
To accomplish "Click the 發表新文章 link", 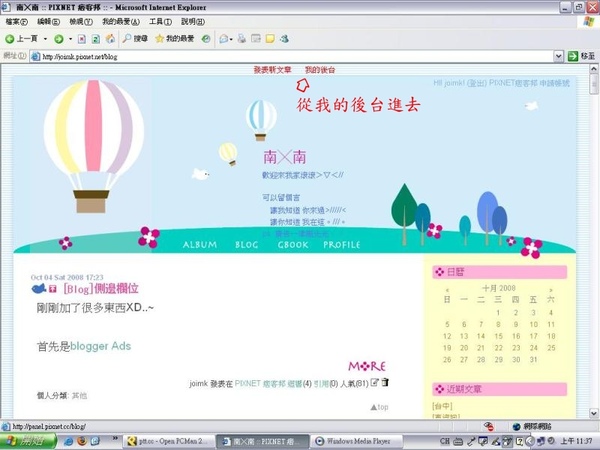I will [272, 70].
